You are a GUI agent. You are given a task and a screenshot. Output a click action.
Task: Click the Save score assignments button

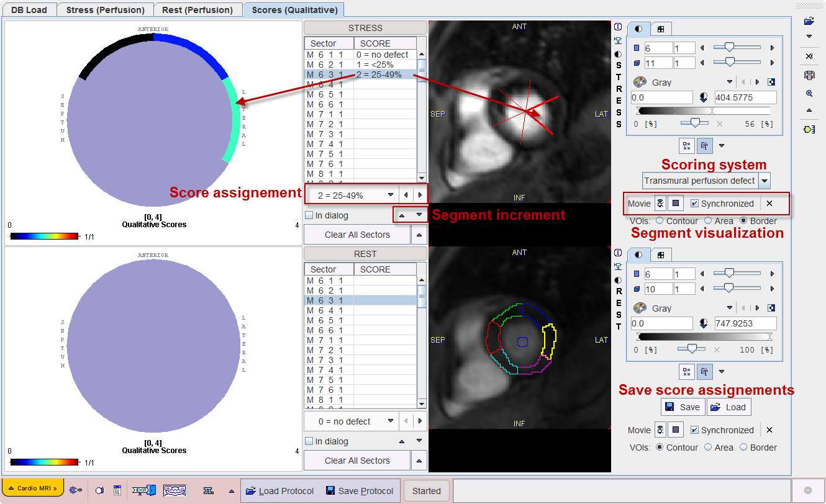point(683,407)
